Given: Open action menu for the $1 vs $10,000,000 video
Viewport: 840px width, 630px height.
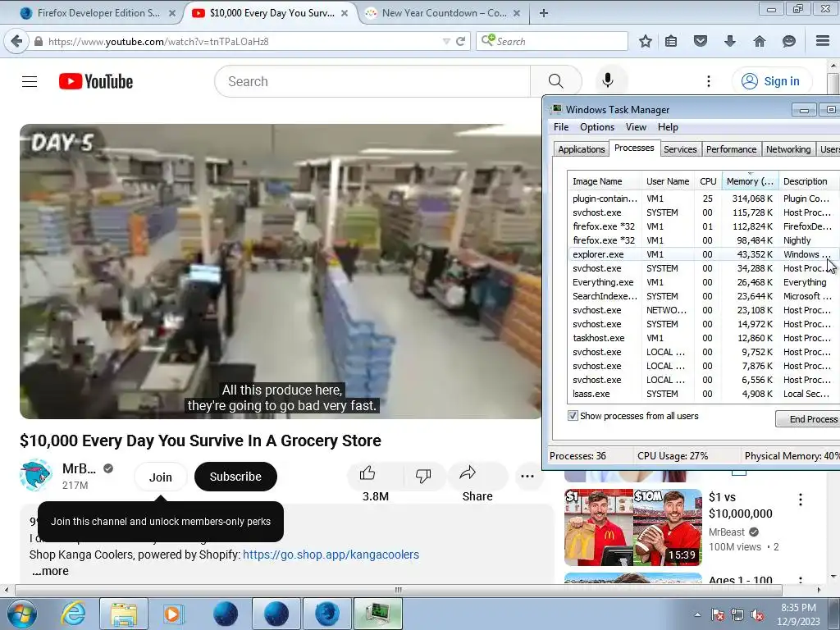Looking at the screenshot, I should (801, 500).
